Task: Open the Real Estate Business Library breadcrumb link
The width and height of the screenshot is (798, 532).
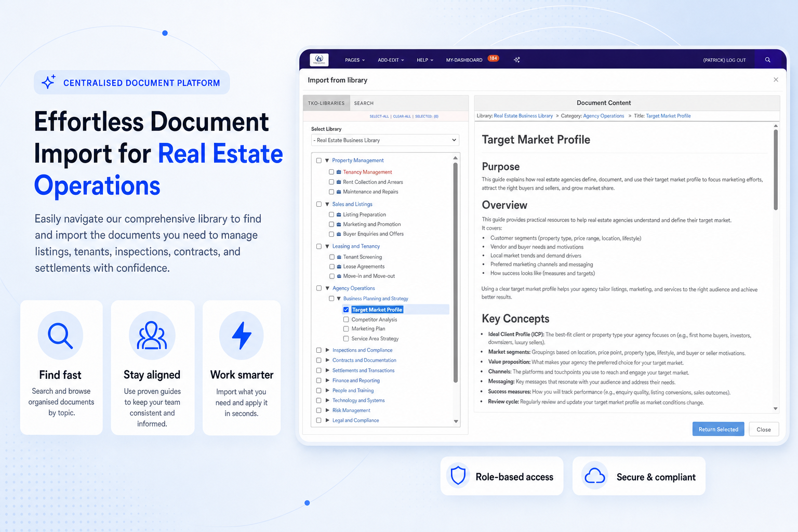Action: [523, 116]
